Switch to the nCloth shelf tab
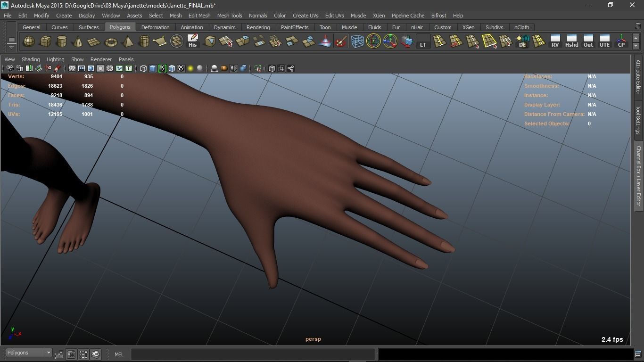 pyautogui.click(x=521, y=27)
